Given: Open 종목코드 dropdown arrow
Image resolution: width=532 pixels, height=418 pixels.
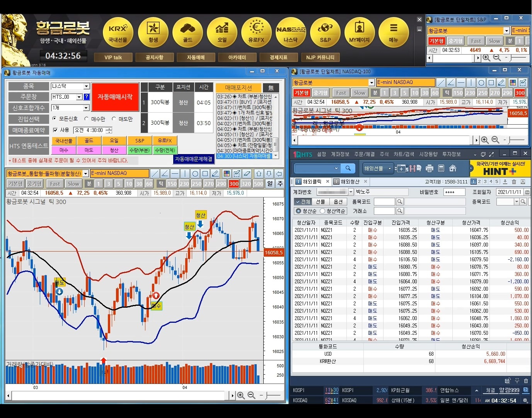Looking at the screenshot, I should point(517,202).
